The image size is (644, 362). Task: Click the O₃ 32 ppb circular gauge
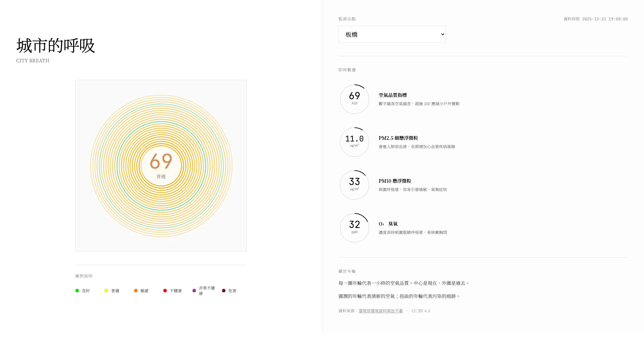pos(355,228)
